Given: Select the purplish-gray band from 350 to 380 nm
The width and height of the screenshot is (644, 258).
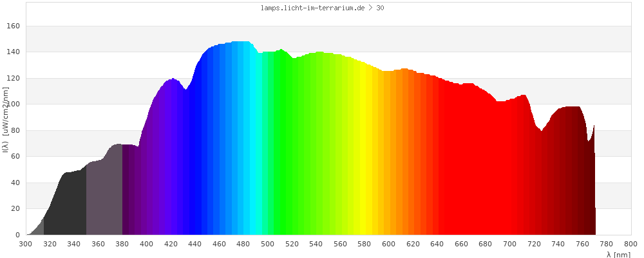Looking at the screenshot, I should 104,200.
